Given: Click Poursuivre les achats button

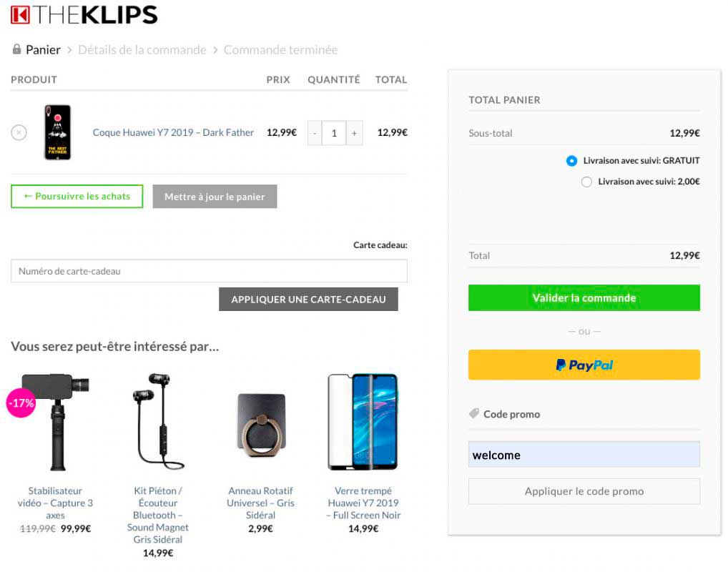Looking at the screenshot, I should 77,197.
